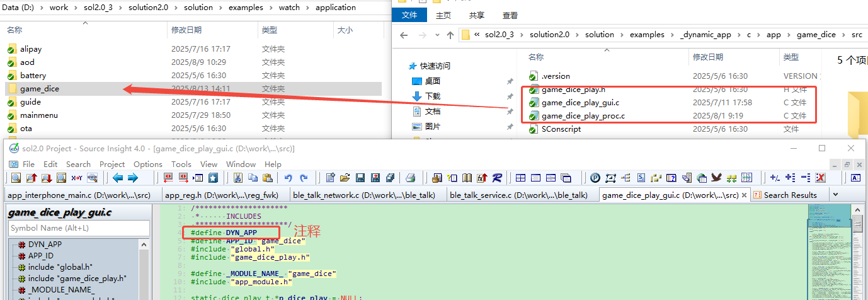Click the +/- outline toggle toolbar icon
Viewport: 868px width, 300px height.
(x=775, y=178)
